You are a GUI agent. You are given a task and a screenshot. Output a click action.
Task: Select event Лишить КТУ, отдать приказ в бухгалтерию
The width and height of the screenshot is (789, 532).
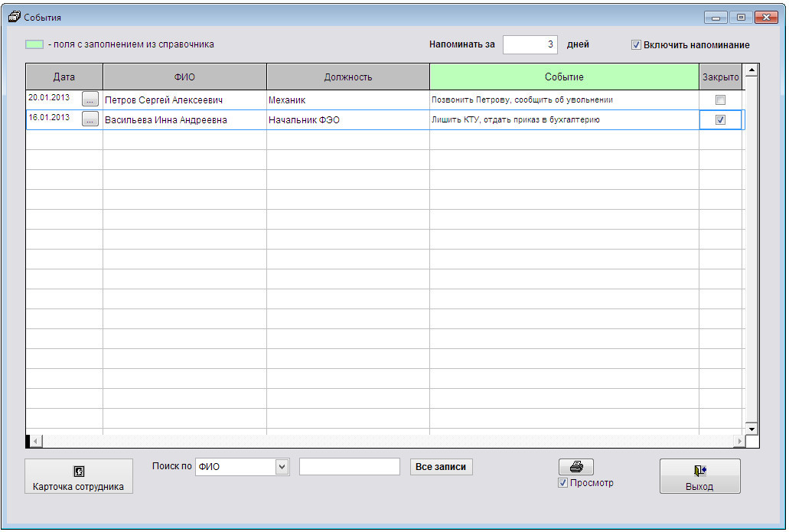click(564, 119)
